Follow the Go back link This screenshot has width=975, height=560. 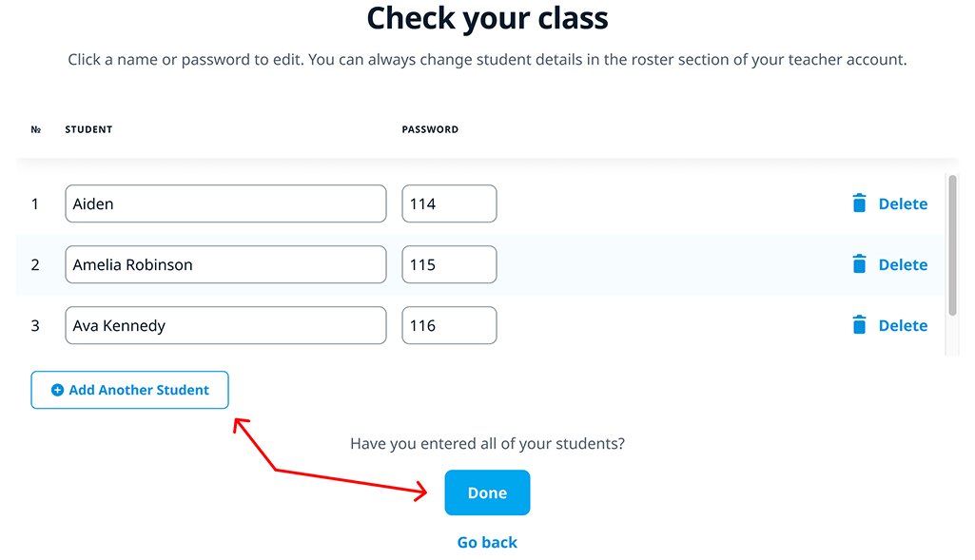pos(487,542)
